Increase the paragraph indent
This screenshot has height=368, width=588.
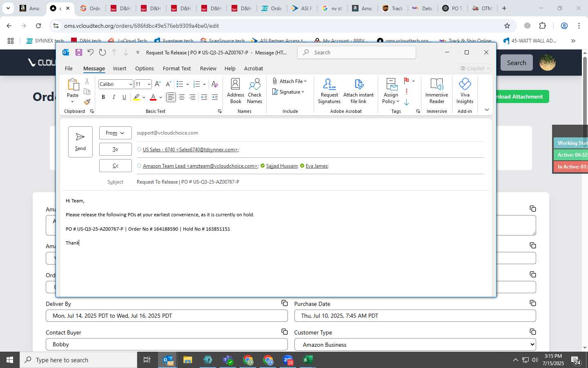pos(215,97)
